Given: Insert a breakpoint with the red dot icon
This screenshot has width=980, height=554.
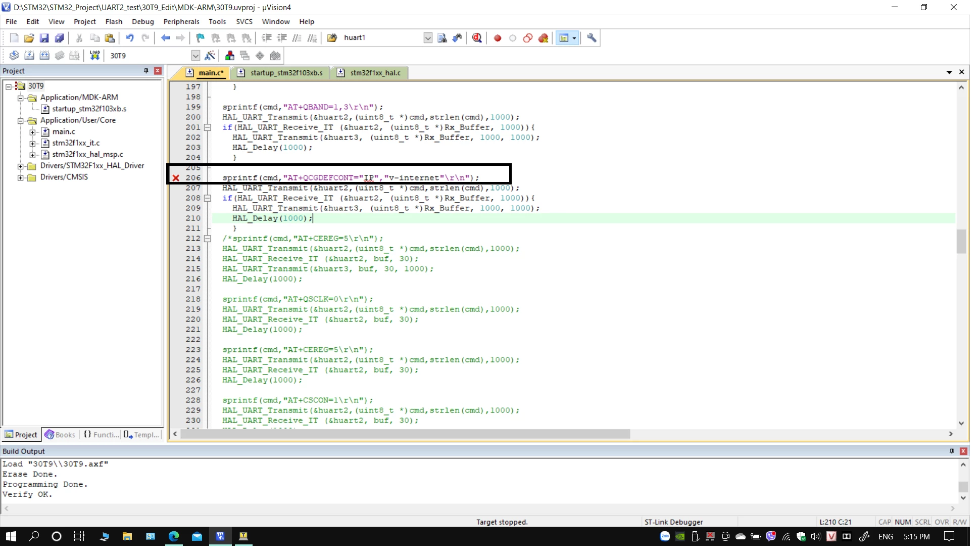Looking at the screenshot, I should pos(498,38).
